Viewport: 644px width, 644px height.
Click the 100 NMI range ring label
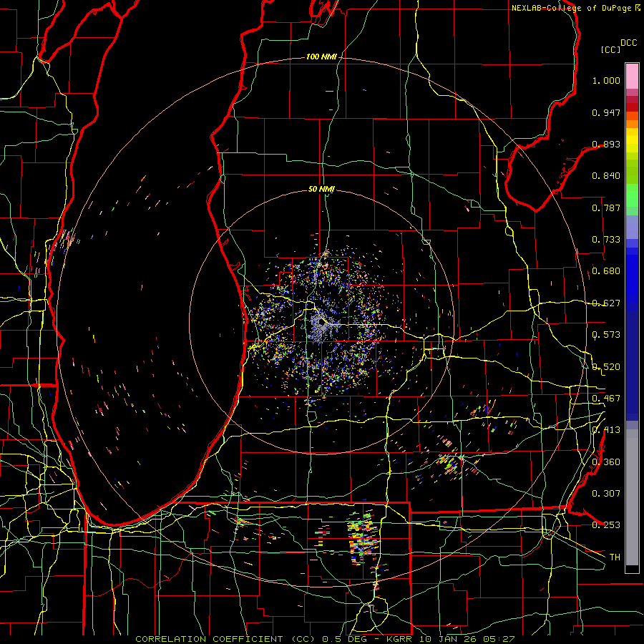pos(321,57)
